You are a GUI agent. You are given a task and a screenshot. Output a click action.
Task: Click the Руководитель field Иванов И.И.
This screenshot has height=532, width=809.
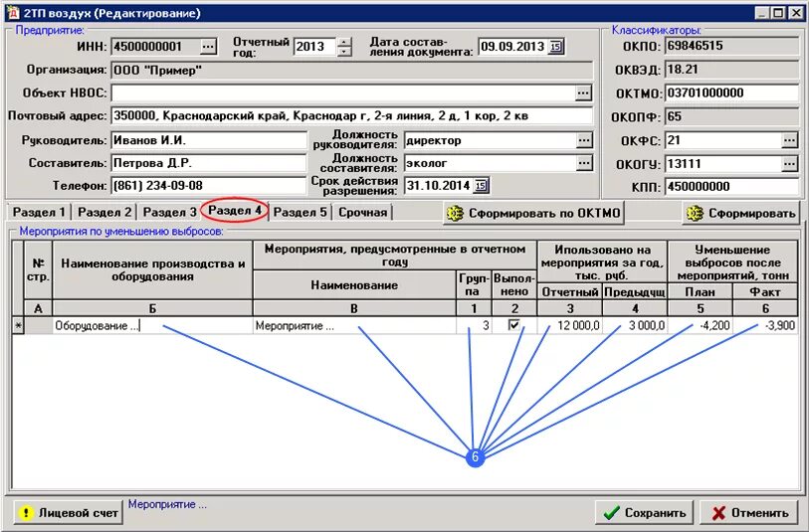[x=208, y=139]
